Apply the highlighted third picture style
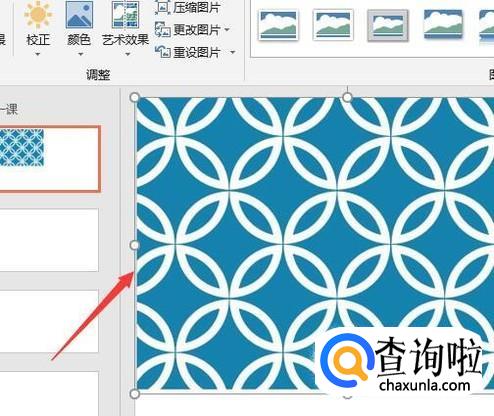494x416 pixels. (388, 25)
